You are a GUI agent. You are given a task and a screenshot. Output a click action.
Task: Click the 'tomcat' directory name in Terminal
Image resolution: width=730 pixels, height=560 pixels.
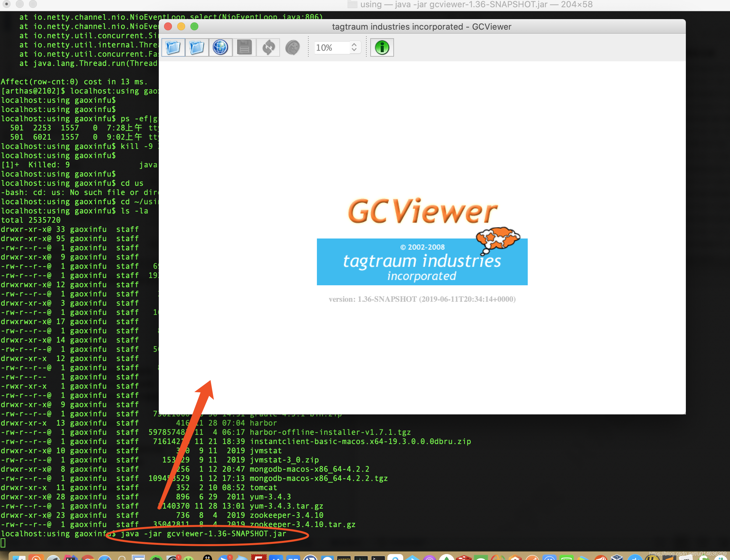(x=263, y=487)
